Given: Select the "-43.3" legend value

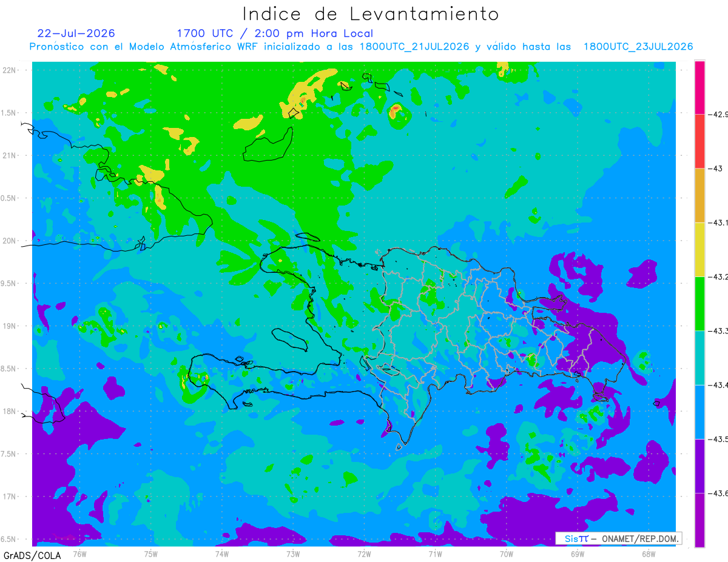Looking at the screenshot, I should (x=718, y=330).
